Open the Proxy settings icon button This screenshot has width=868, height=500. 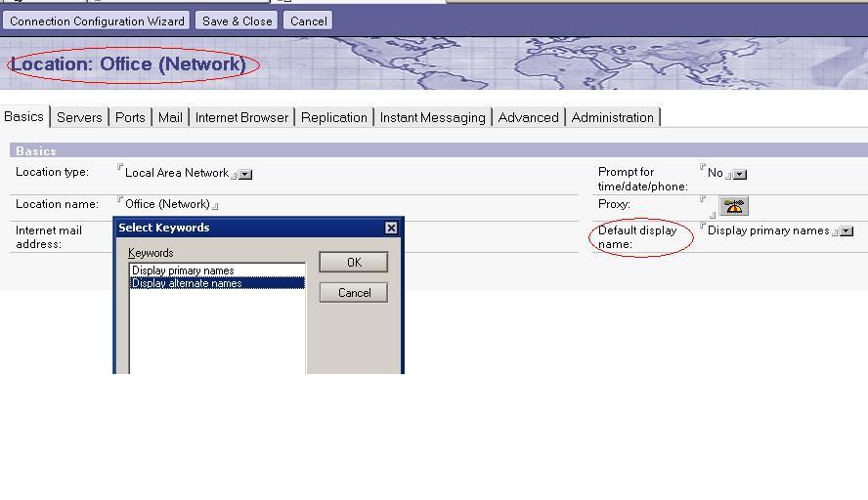pos(734,206)
